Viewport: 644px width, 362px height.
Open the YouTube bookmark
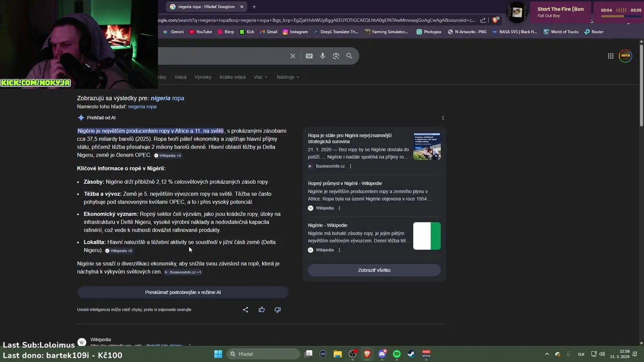pos(200,32)
